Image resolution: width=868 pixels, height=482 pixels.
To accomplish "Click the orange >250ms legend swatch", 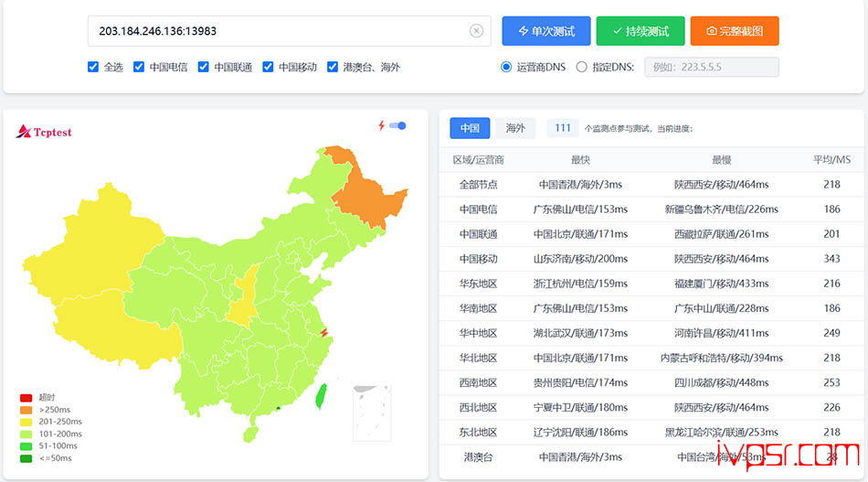I will (26, 410).
